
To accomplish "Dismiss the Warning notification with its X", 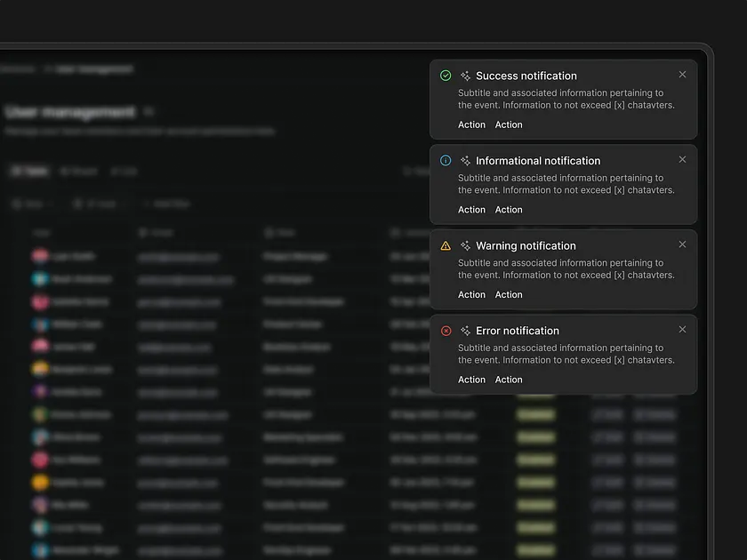I will tap(682, 244).
